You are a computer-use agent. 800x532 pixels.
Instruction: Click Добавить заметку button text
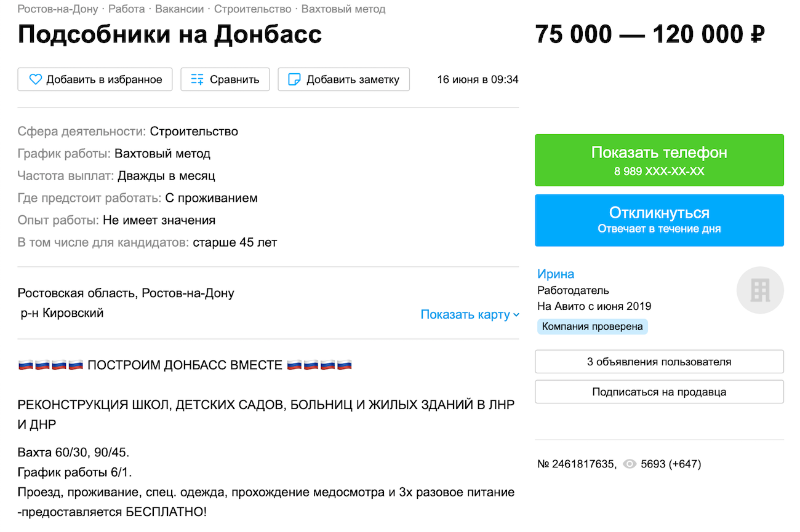click(x=353, y=79)
